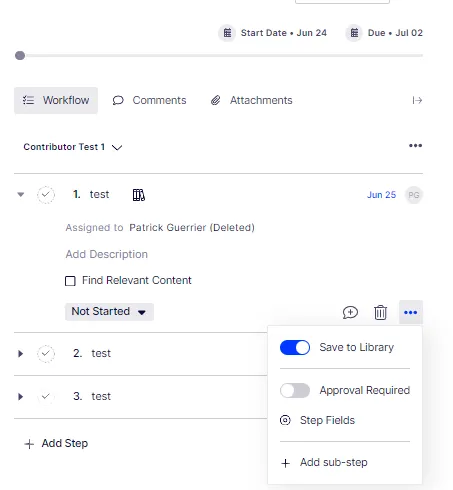This screenshot has width=453, height=490.
Task: Expand step 2 test
Action: [20, 354]
